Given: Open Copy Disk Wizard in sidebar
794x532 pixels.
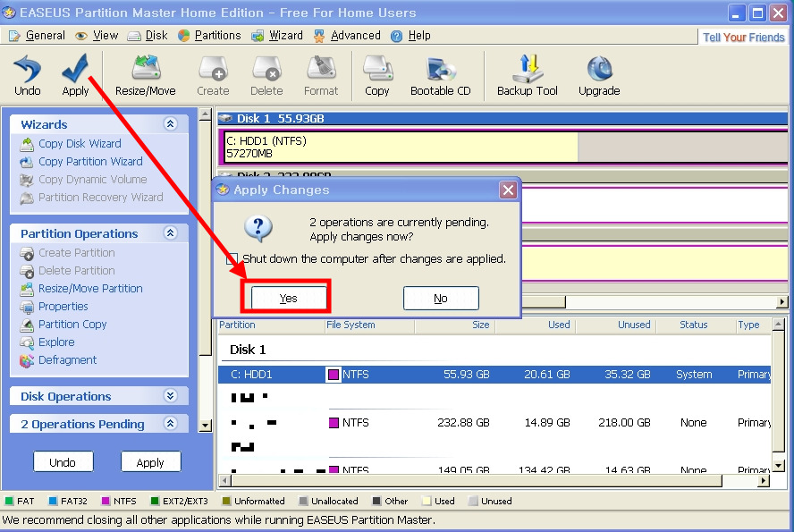Looking at the screenshot, I should pos(80,143).
